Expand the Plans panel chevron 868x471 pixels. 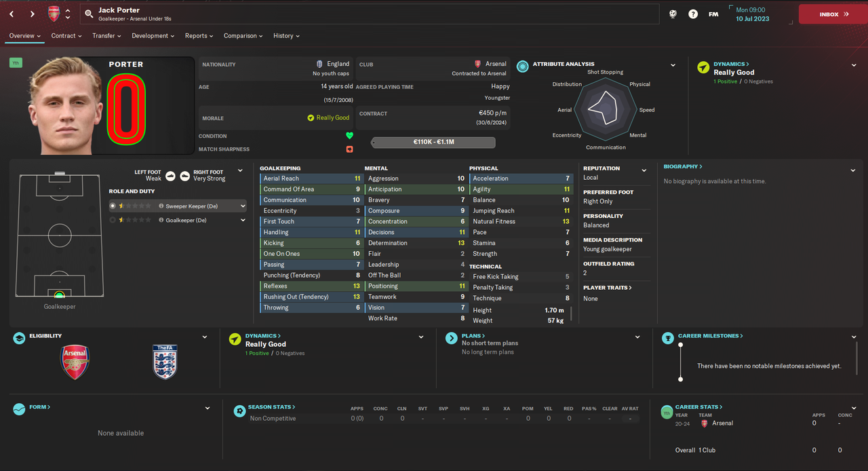637,337
